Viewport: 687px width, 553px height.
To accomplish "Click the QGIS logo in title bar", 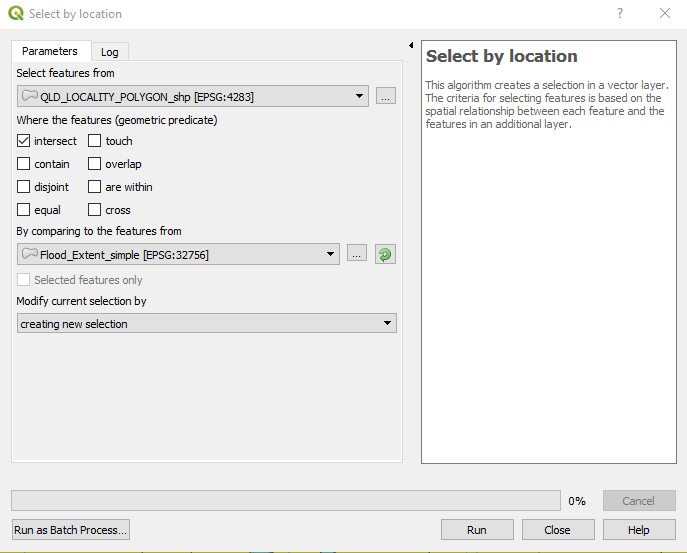I will pyautogui.click(x=15, y=14).
